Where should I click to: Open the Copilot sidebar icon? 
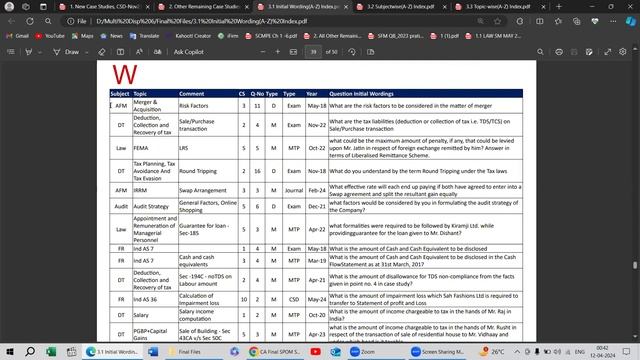point(631,21)
